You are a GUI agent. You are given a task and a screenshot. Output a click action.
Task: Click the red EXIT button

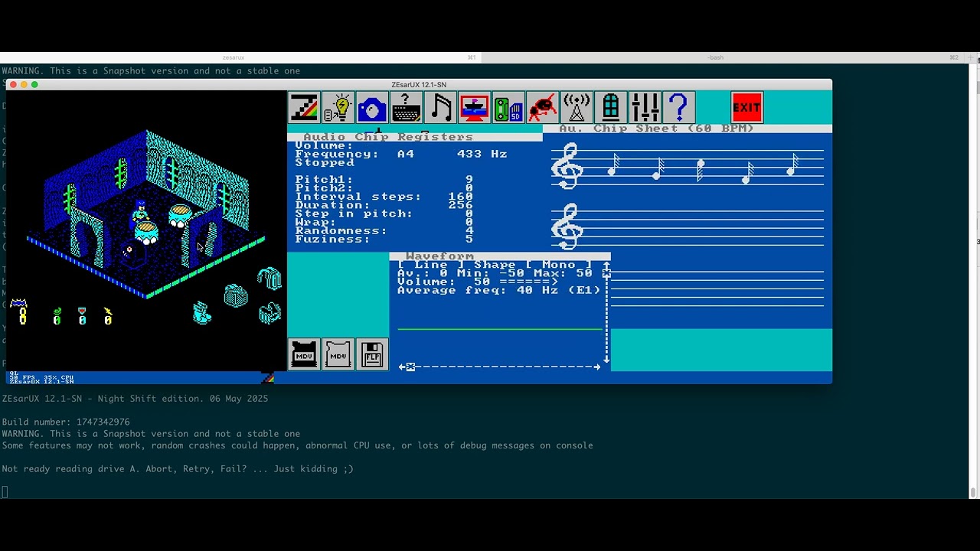746,107
